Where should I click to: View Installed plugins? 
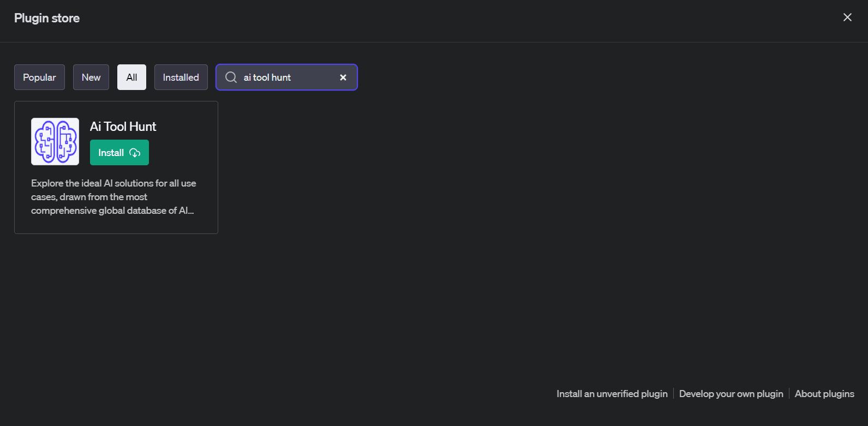pos(181,77)
